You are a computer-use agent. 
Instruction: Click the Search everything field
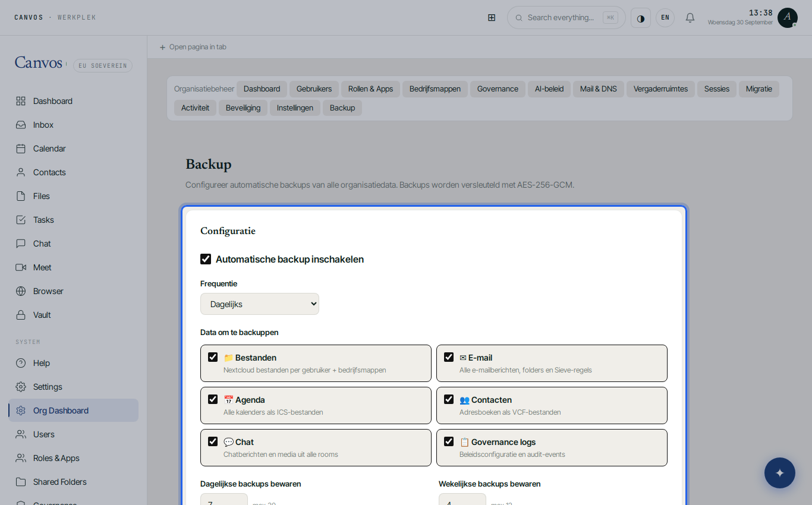pyautogui.click(x=566, y=18)
